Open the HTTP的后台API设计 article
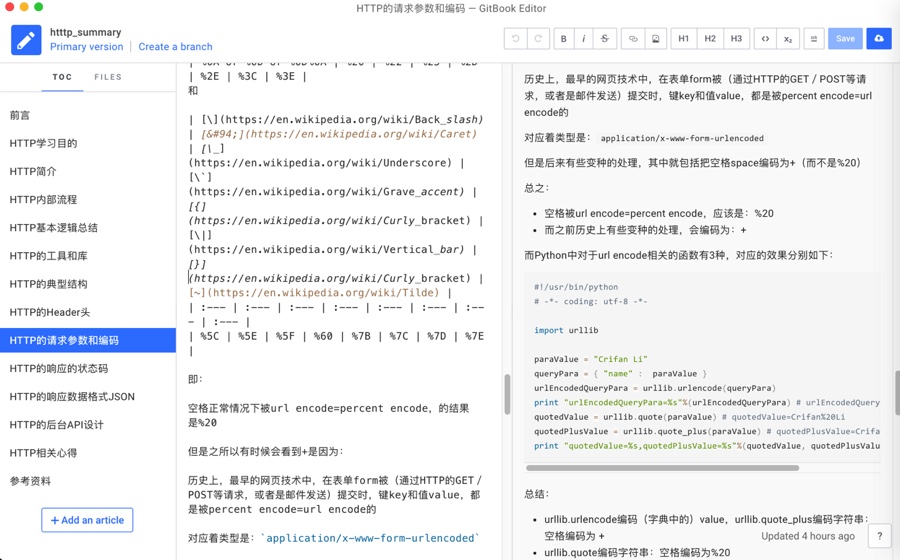The width and height of the screenshot is (900, 560). (88, 425)
